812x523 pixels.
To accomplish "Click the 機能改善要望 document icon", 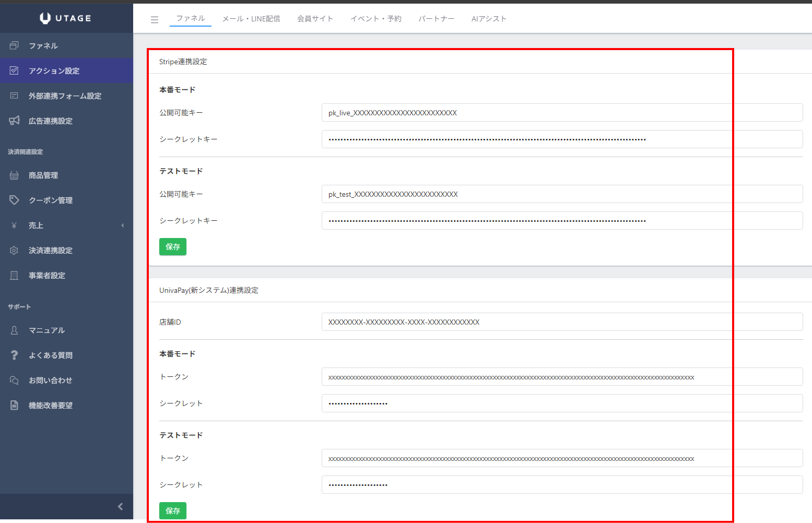I will pyautogui.click(x=14, y=405).
